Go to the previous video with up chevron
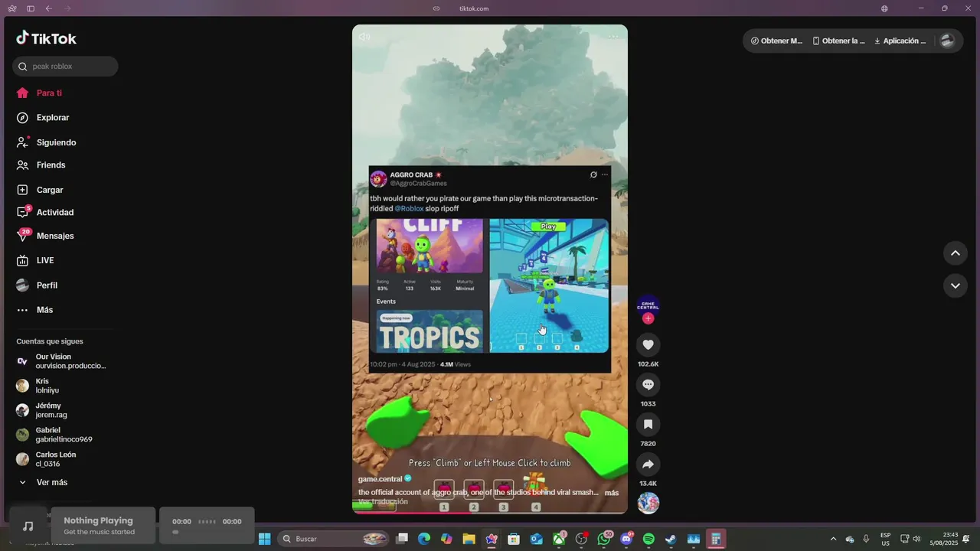Viewport: 980px width, 551px height. 955,253
